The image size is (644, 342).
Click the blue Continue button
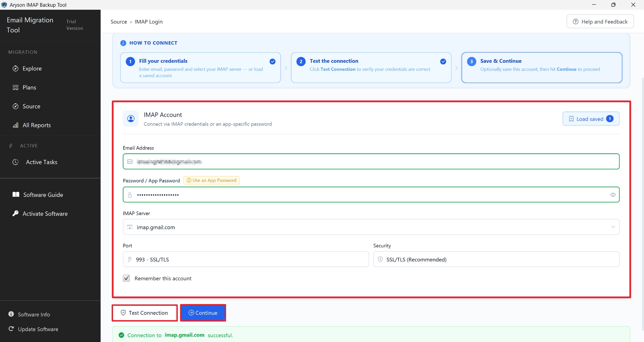tap(203, 313)
